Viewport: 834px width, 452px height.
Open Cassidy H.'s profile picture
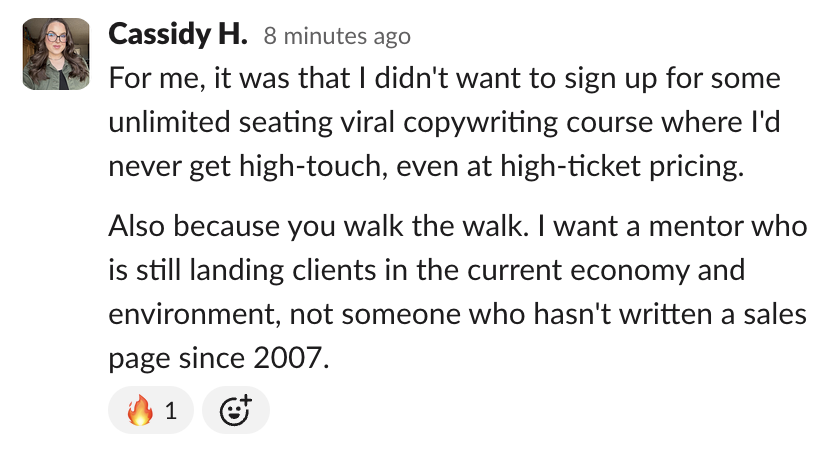click(56, 54)
